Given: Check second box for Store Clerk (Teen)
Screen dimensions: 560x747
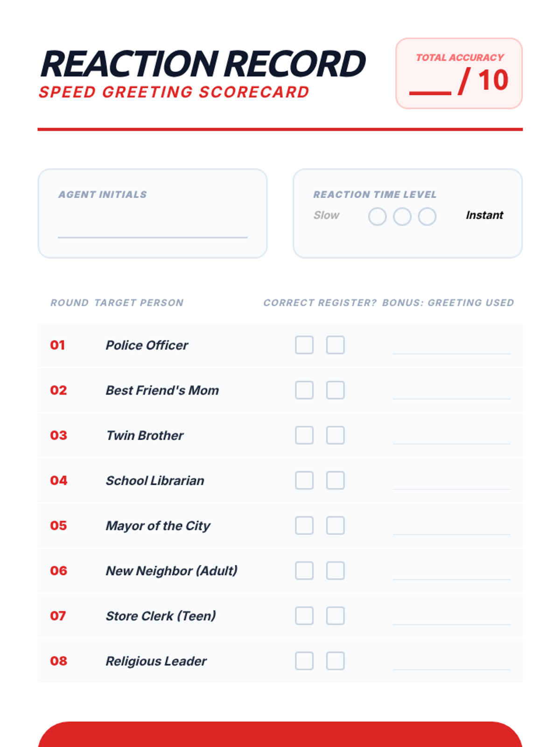Looking at the screenshot, I should click(335, 616).
